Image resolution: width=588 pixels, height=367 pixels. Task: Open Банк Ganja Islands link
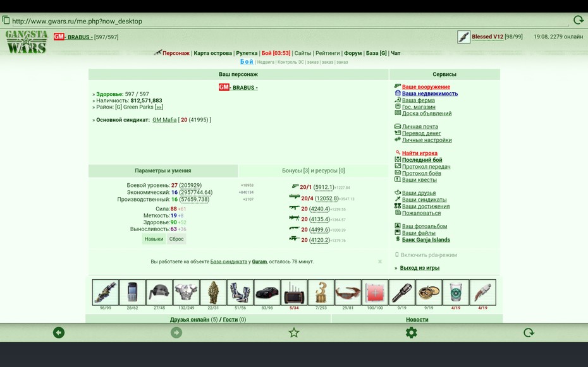(x=426, y=239)
